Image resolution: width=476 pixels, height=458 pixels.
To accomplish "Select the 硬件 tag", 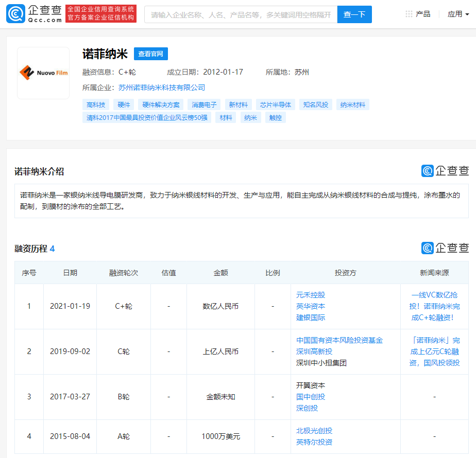I will pos(124,104).
